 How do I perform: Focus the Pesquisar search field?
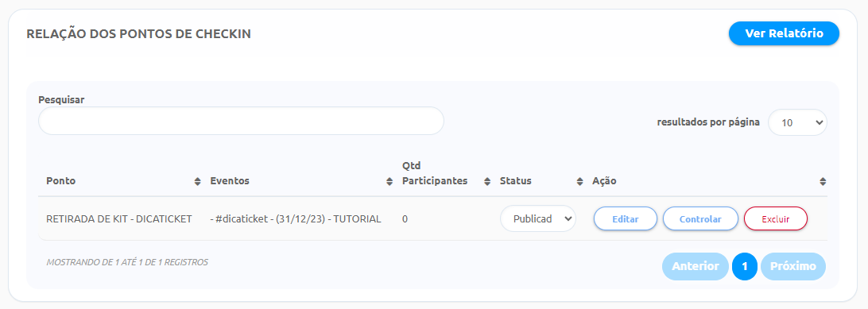[241, 121]
